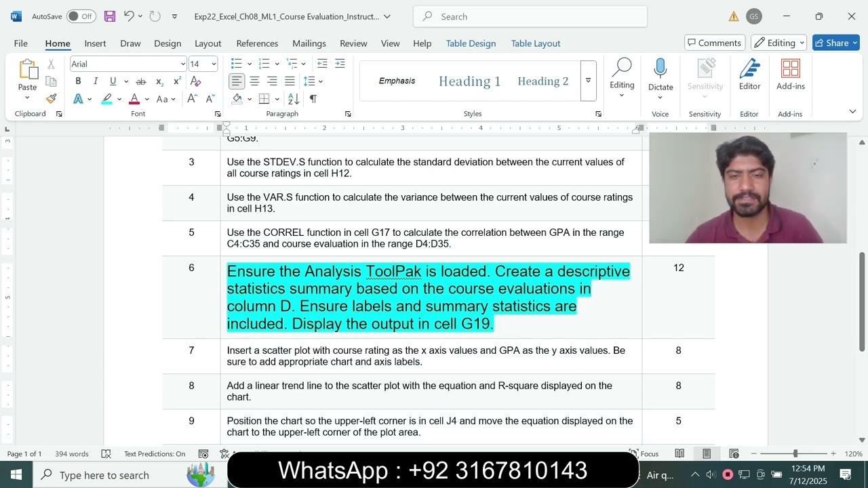Toggle Underline formatting

tap(113, 81)
